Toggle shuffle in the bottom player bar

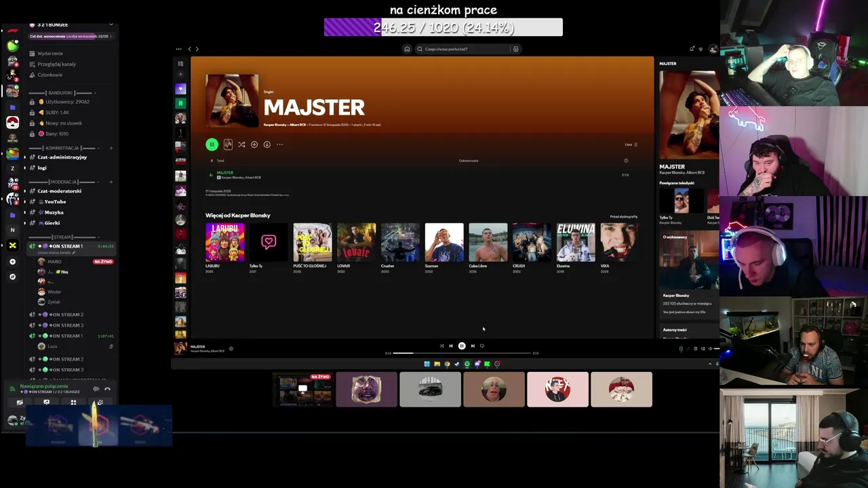pos(441,346)
